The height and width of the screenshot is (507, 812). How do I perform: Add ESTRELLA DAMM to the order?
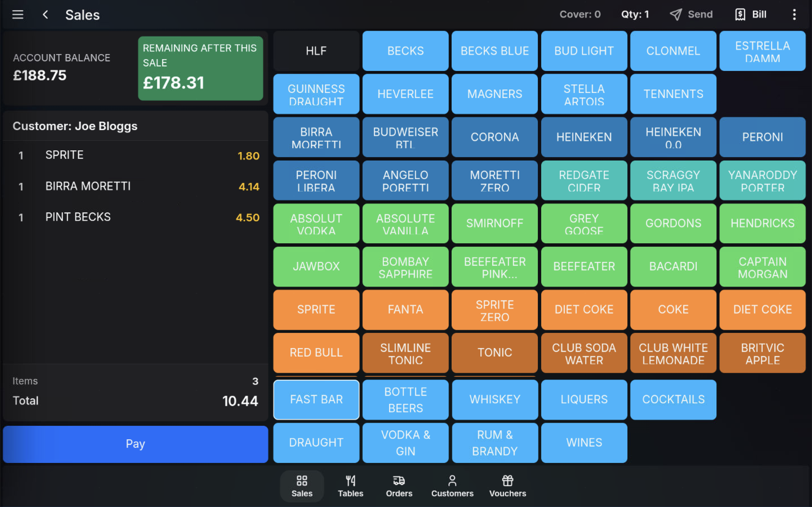(763, 51)
